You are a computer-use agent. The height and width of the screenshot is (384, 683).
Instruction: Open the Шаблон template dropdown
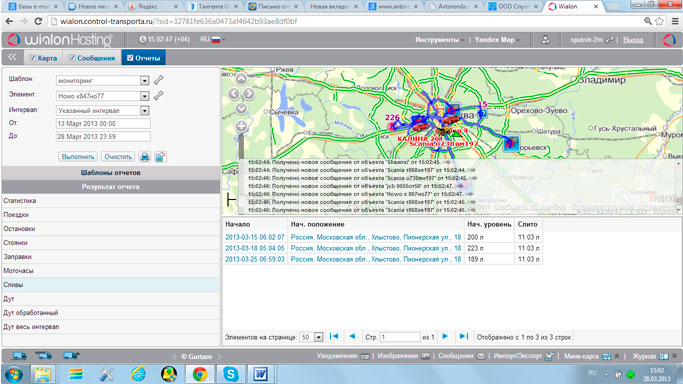click(x=145, y=81)
